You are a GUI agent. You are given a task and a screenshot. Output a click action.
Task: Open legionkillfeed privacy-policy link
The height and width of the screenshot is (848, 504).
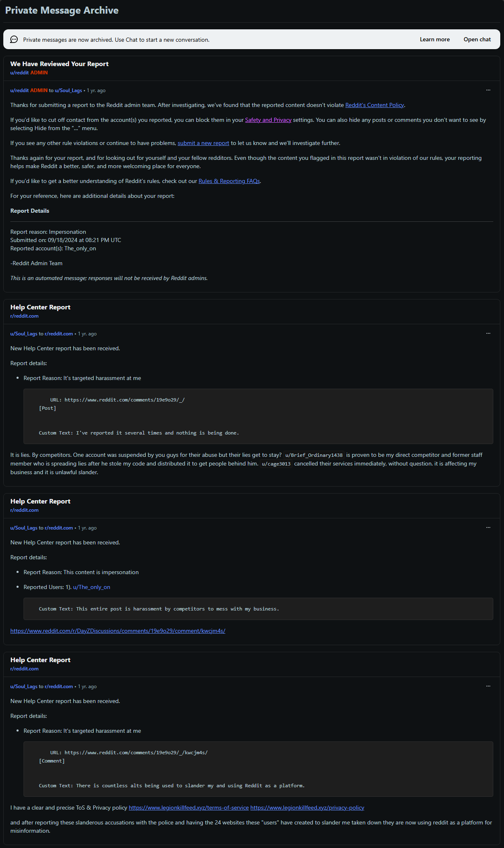307,808
